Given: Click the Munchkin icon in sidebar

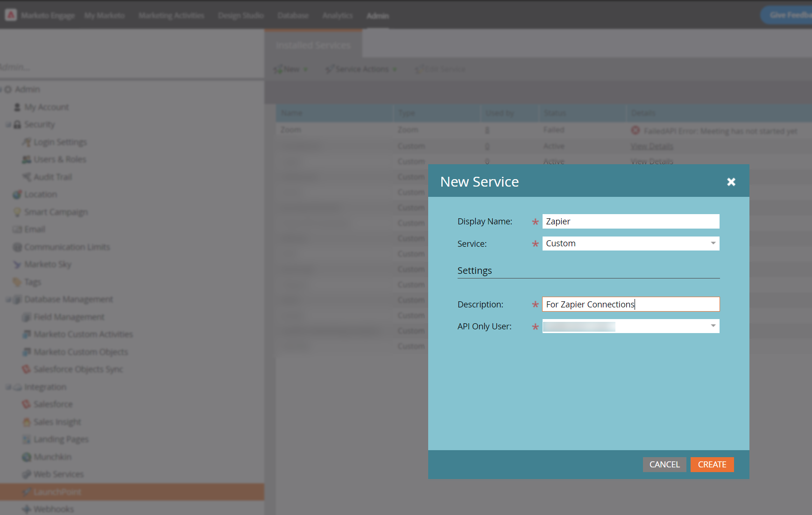Looking at the screenshot, I should pyautogui.click(x=27, y=457).
